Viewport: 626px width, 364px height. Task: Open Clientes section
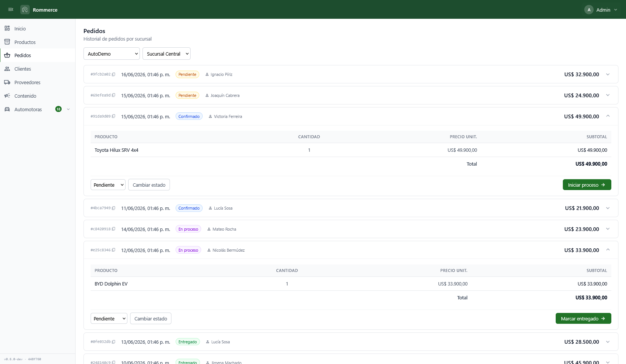pyautogui.click(x=38, y=69)
